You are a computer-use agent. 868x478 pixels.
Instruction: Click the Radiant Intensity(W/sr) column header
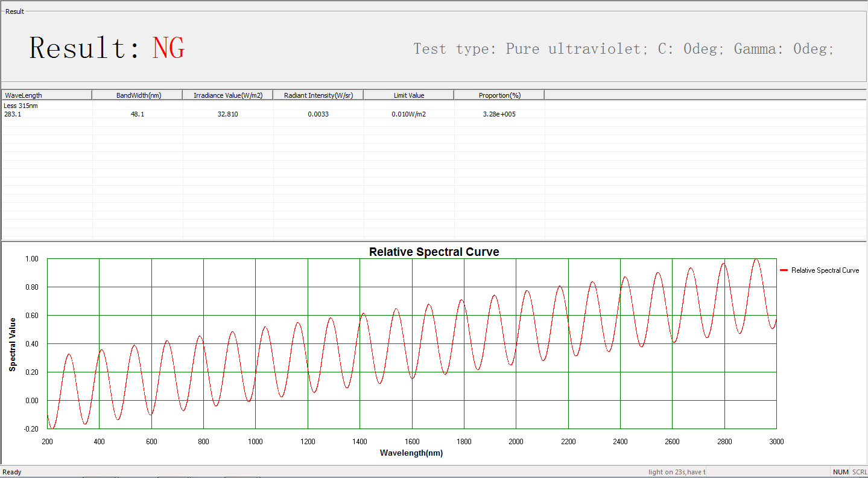[318, 95]
